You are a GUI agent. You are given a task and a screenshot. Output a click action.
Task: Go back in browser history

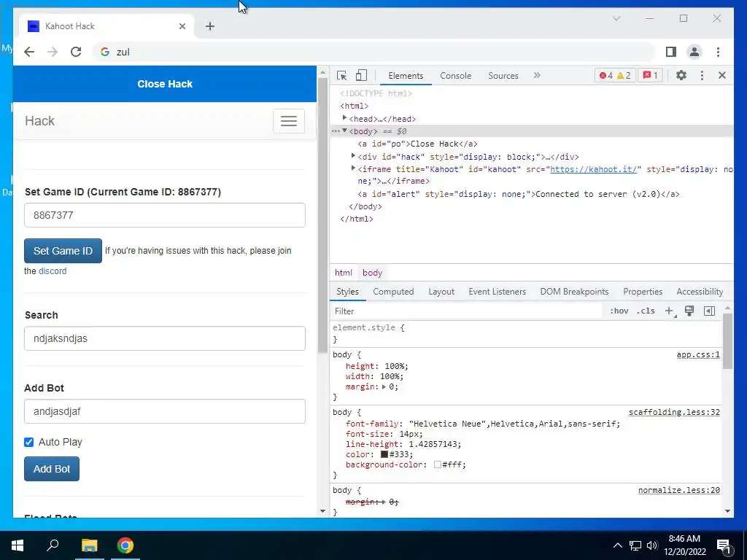[29, 52]
